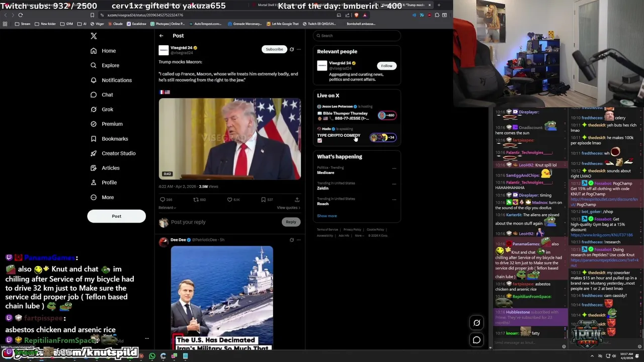The width and height of the screenshot is (644, 362).
Task: Go back using the Post arrow
Action: tap(161, 36)
